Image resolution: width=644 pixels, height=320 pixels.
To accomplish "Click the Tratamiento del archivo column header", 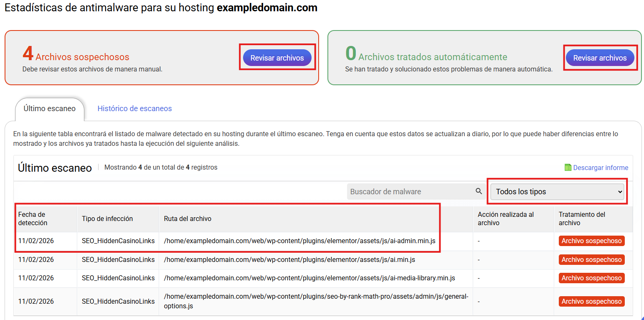I will click(582, 218).
